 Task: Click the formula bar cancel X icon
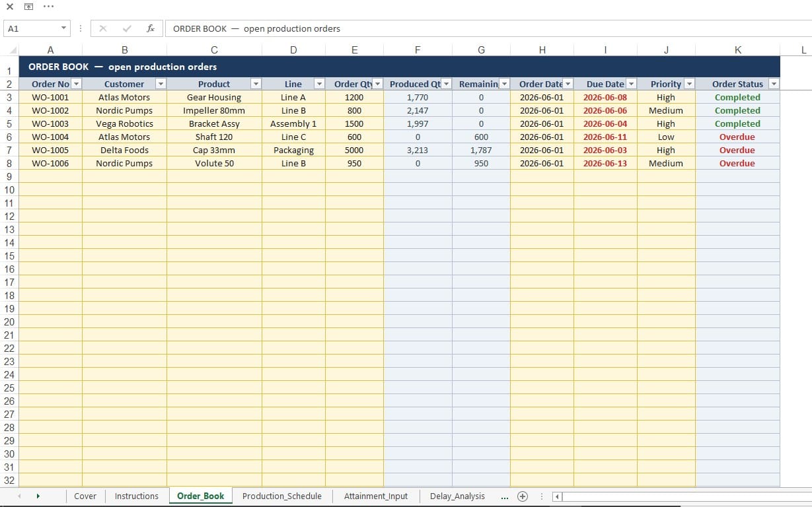103,28
